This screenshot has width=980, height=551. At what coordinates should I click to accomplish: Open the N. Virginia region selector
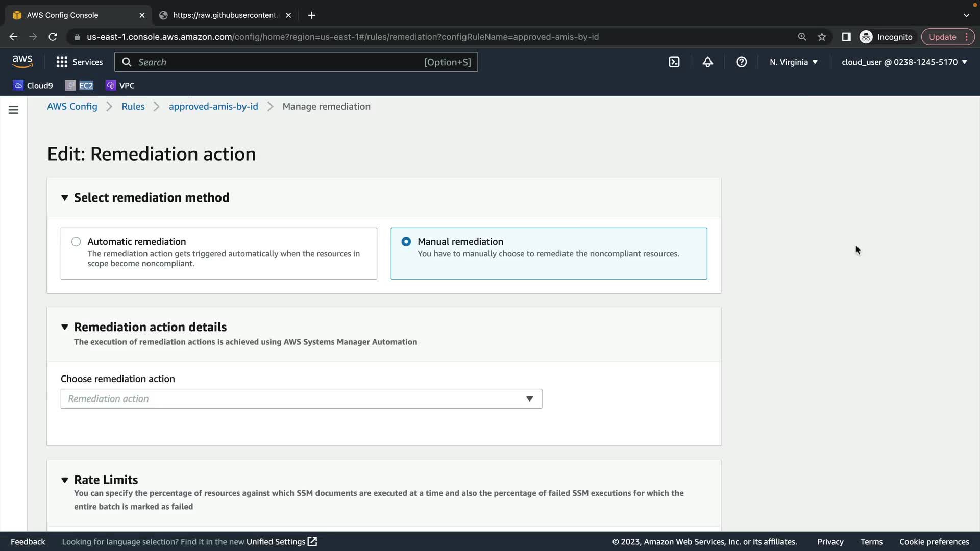click(793, 62)
